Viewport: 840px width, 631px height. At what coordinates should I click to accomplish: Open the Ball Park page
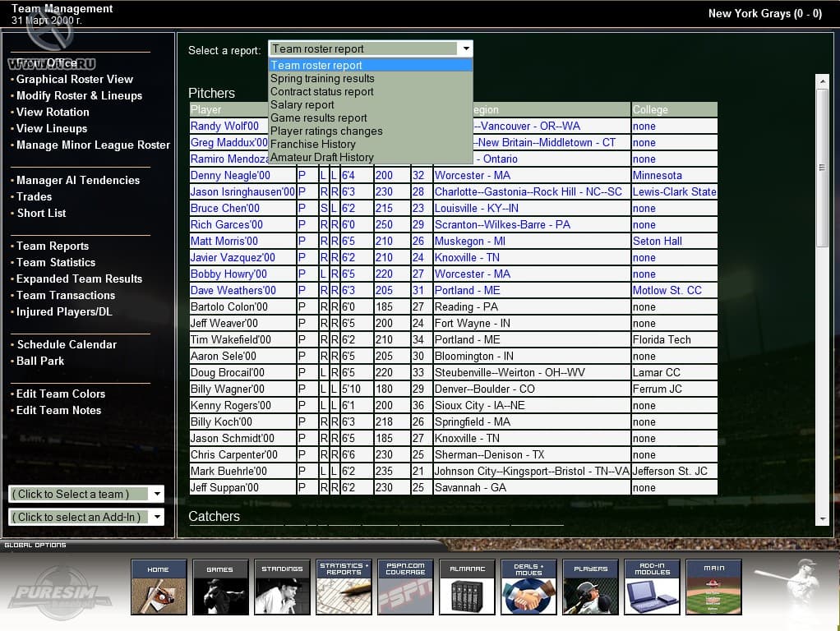coord(40,361)
